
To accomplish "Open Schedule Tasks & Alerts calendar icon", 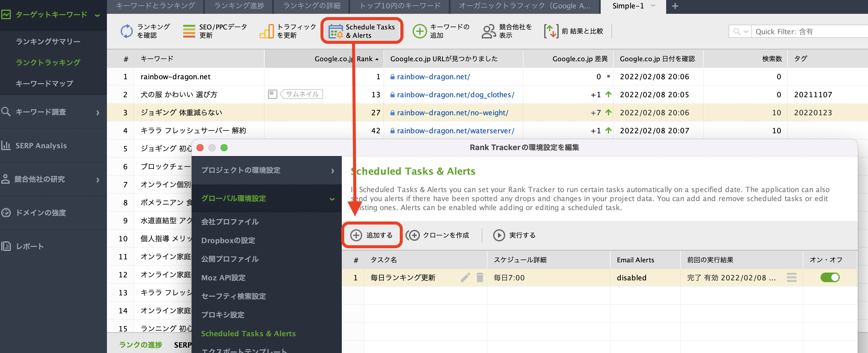I will coord(335,31).
